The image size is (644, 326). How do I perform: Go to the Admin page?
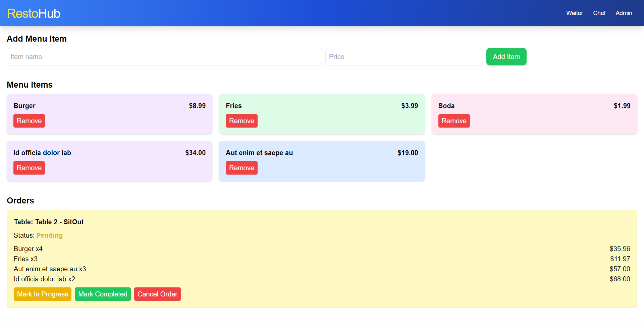(x=624, y=13)
